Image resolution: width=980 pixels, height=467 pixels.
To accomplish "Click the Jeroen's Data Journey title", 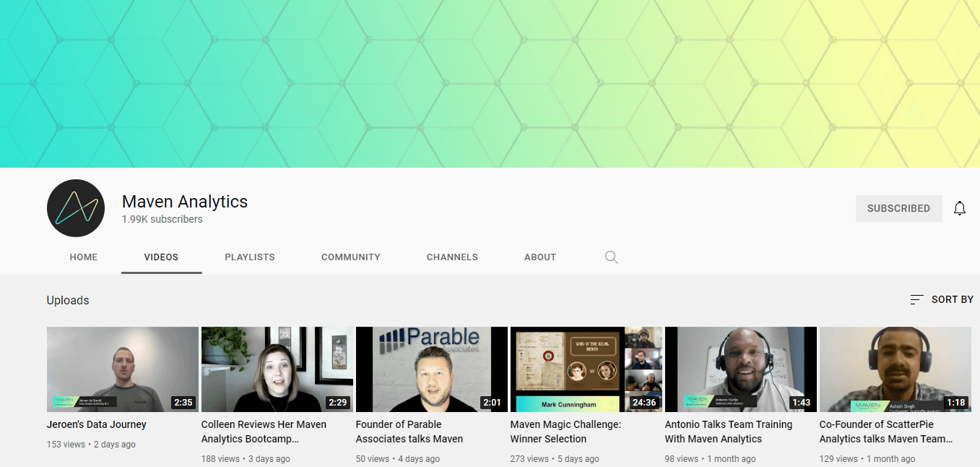I will (x=97, y=424).
